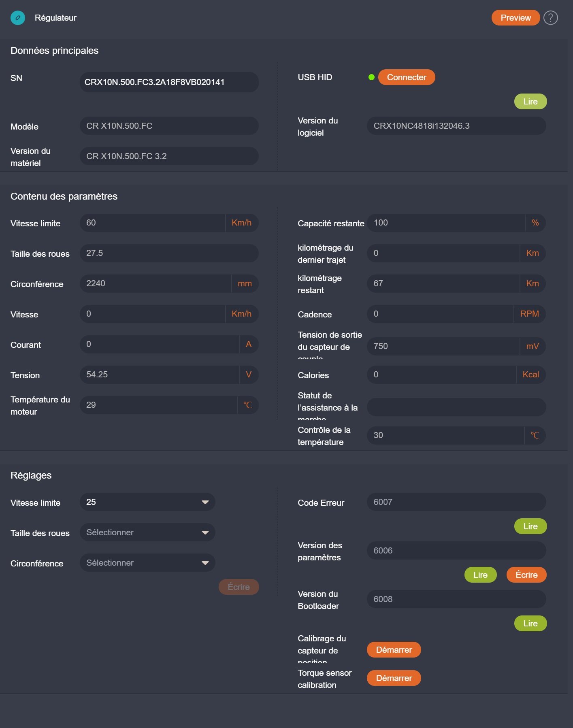The image size is (573, 728).
Task: Click the green USB HID status indicator
Action: coord(371,77)
